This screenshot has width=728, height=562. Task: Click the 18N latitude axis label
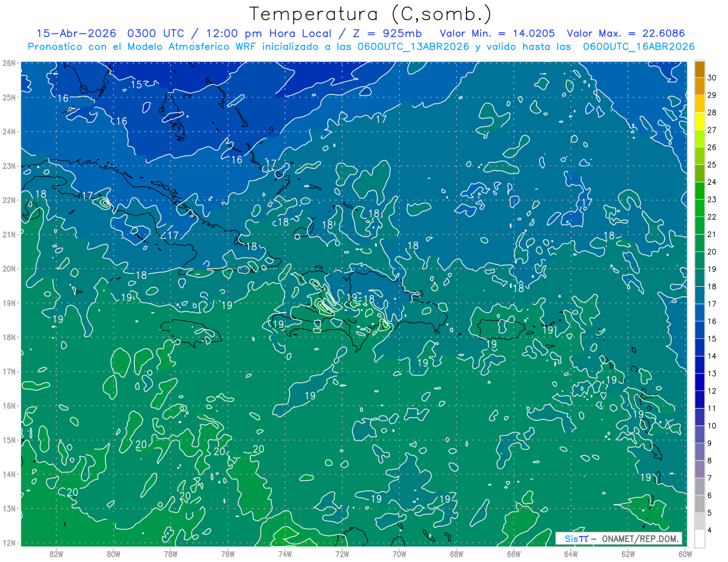point(8,337)
